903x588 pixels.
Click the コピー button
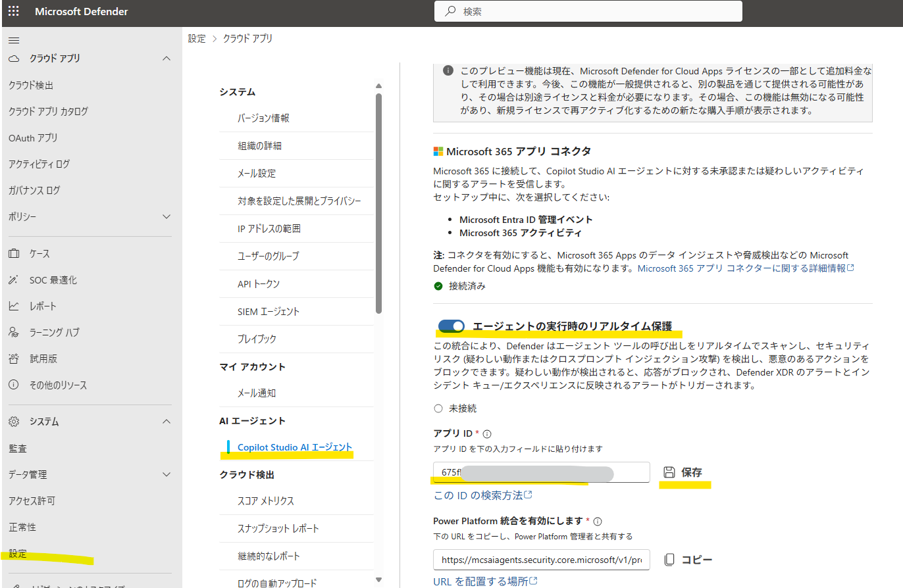[688, 560]
